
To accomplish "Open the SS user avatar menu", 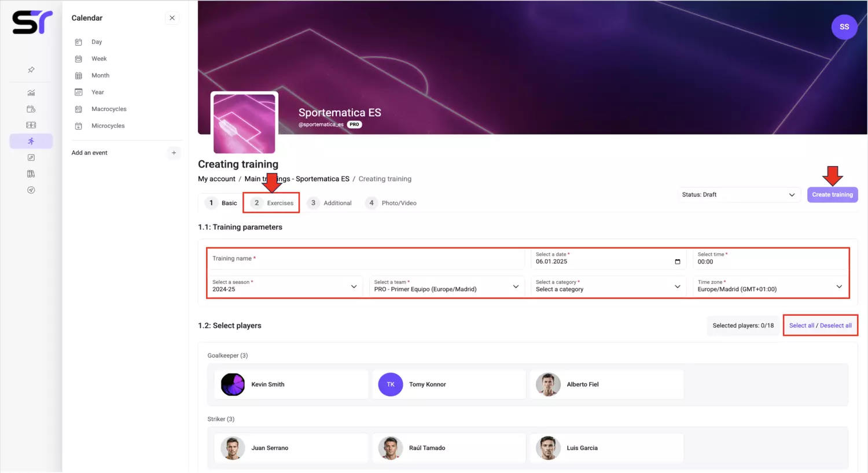I will click(844, 27).
